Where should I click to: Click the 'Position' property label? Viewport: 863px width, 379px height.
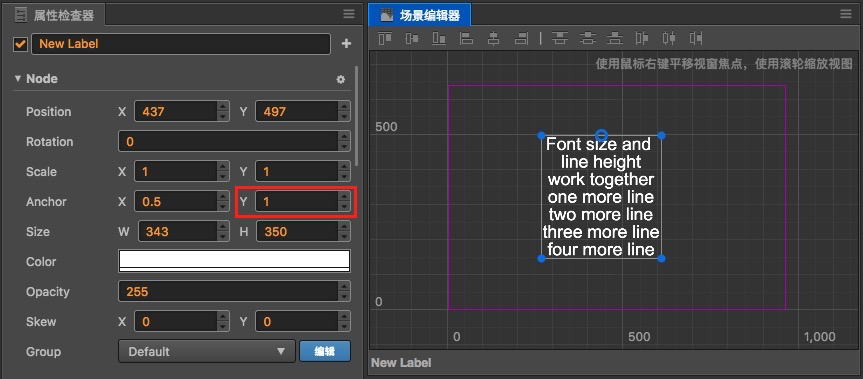click(x=48, y=112)
